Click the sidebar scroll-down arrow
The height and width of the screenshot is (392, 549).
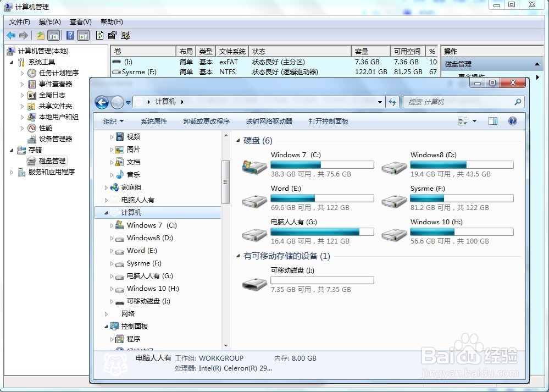point(226,345)
